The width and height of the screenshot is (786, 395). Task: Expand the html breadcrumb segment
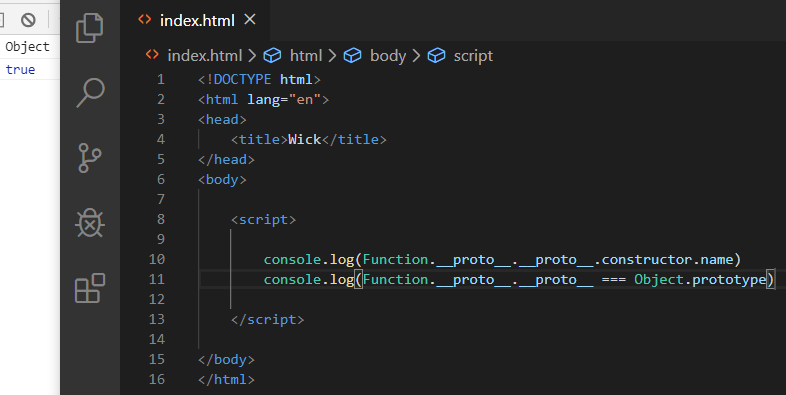pyautogui.click(x=306, y=56)
